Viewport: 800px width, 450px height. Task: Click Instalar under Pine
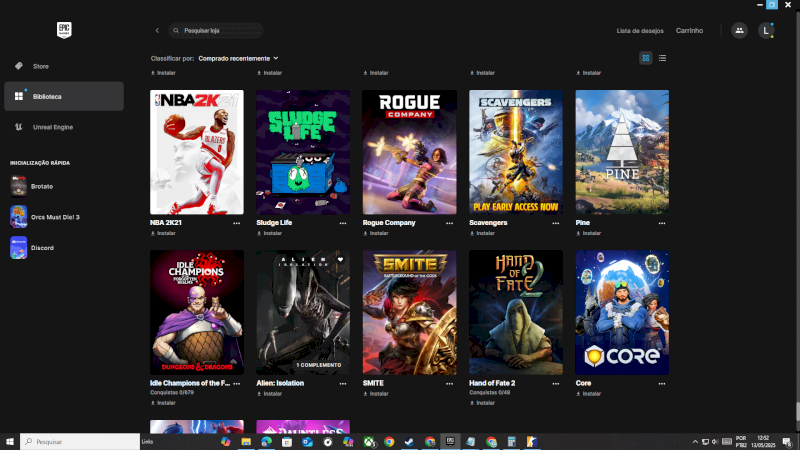pos(588,233)
